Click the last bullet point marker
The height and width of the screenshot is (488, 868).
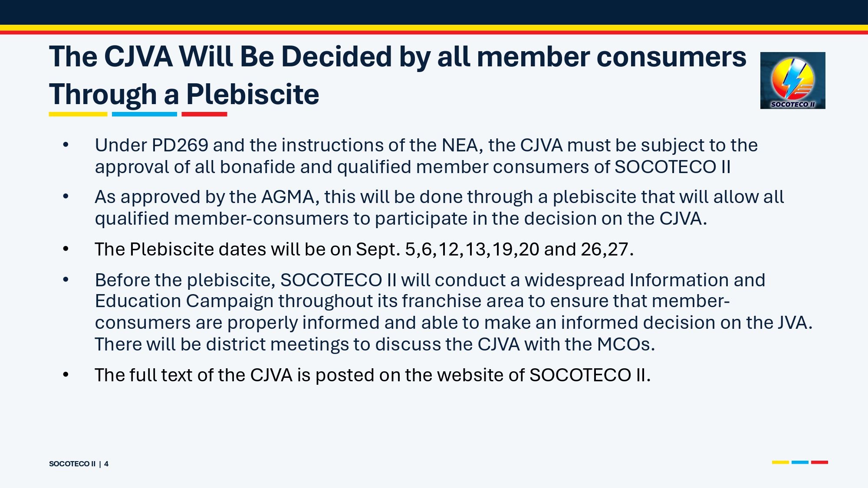pos(66,375)
